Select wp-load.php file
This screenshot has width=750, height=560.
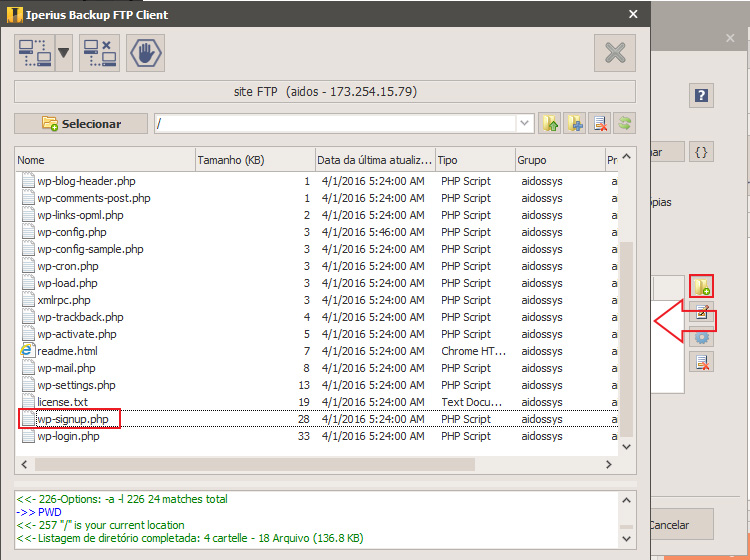click(67, 283)
